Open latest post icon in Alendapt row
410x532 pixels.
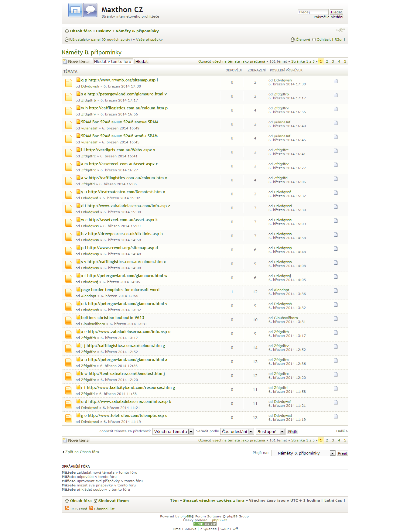coord(336,290)
